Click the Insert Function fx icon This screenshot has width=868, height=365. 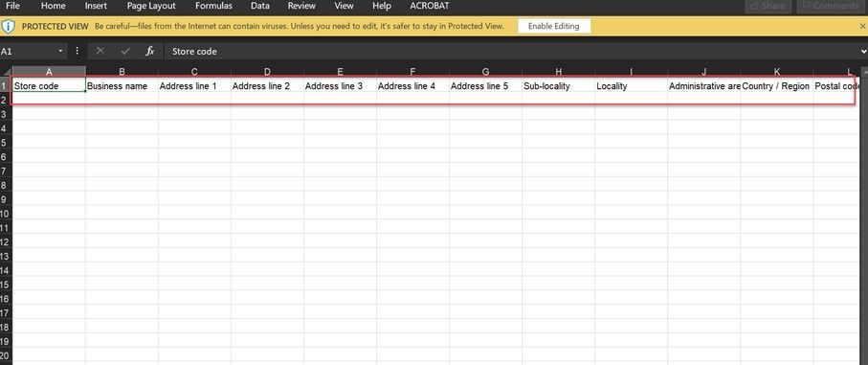(x=149, y=51)
